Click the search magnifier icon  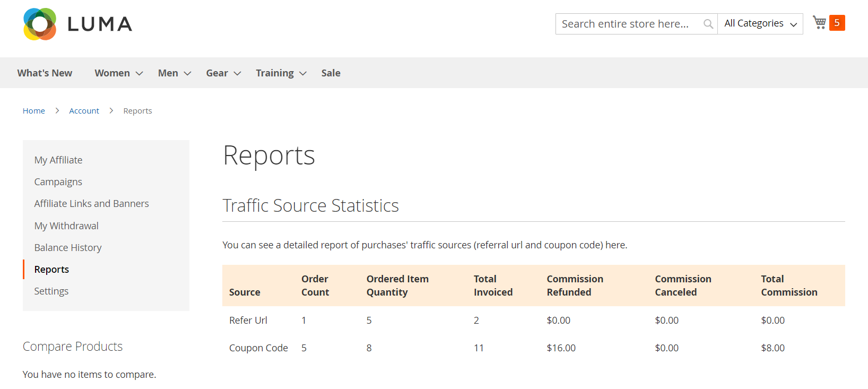click(x=708, y=24)
